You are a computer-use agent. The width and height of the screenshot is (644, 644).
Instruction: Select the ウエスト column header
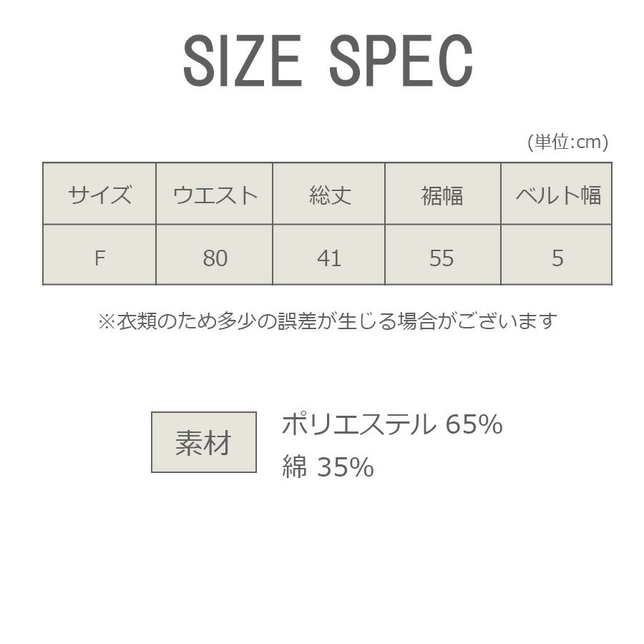[x=215, y=195]
